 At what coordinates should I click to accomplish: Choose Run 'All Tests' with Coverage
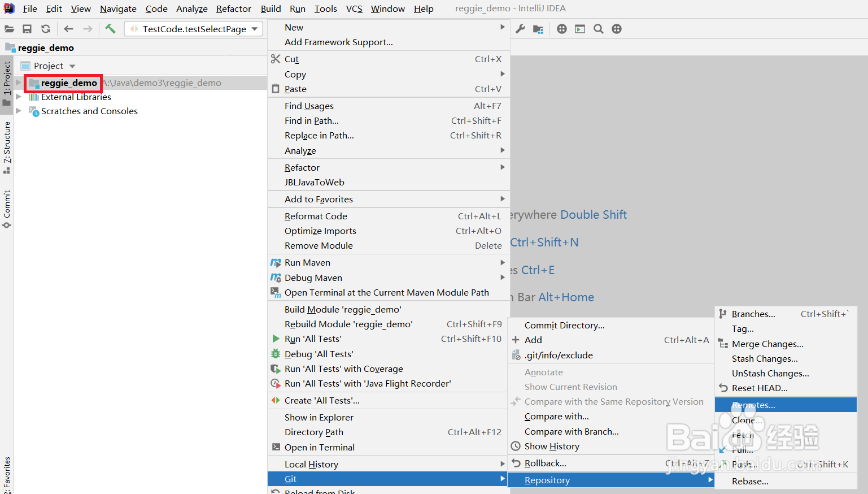click(389, 369)
